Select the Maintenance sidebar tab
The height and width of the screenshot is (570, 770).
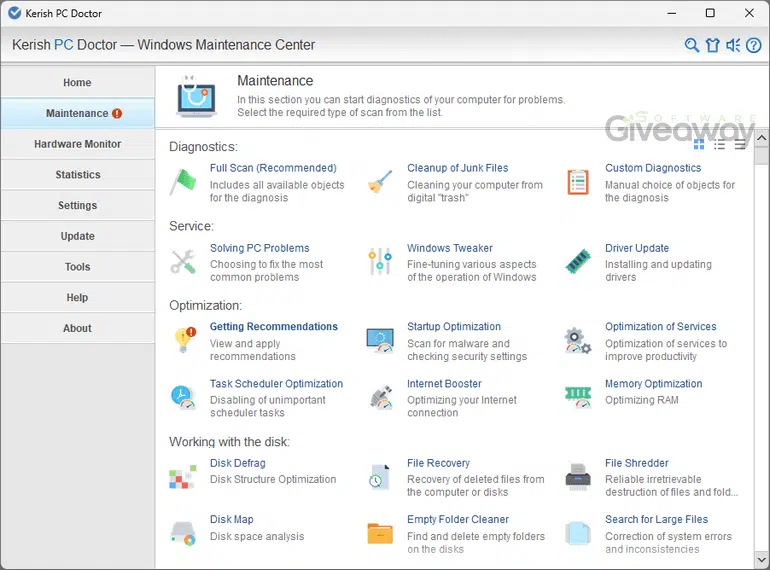coord(78,113)
